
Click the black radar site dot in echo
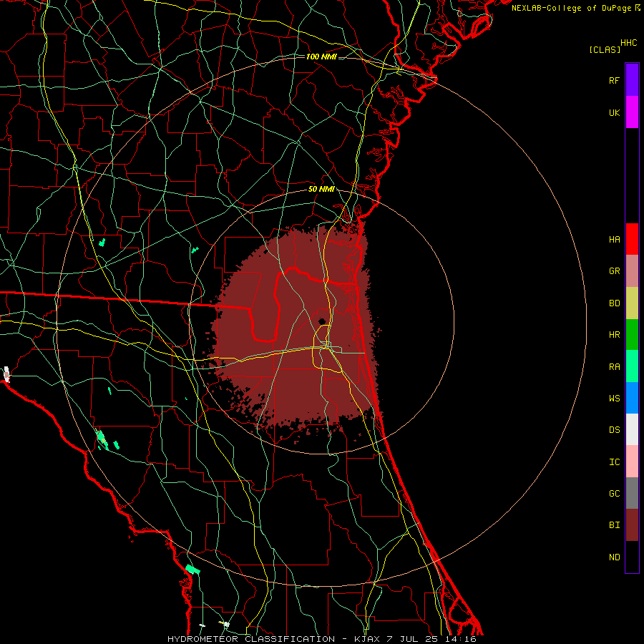(x=321, y=321)
